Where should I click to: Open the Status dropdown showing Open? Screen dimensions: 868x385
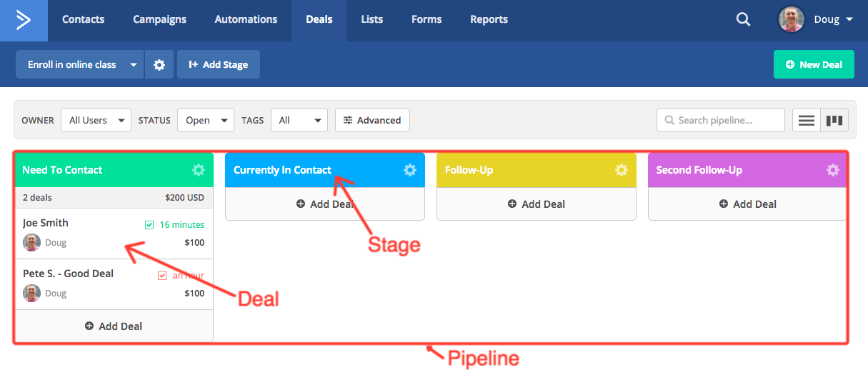(x=206, y=120)
